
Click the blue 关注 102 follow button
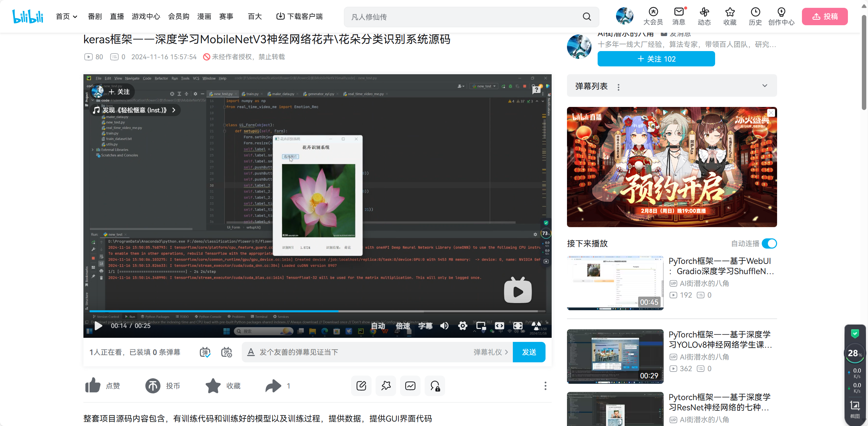(x=656, y=59)
